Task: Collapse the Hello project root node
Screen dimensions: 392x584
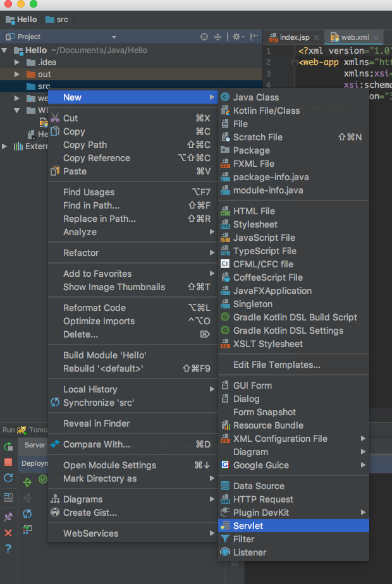Action: [x=4, y=51]
